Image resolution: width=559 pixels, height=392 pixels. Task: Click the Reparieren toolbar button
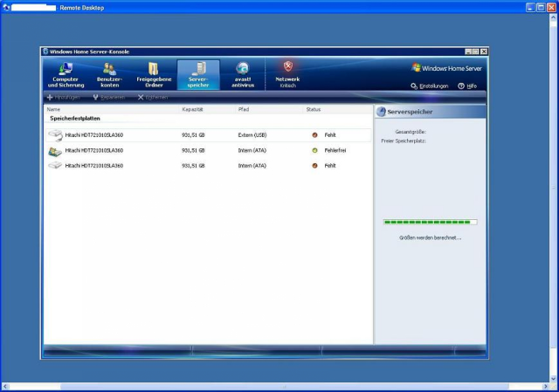pos(108,97)
